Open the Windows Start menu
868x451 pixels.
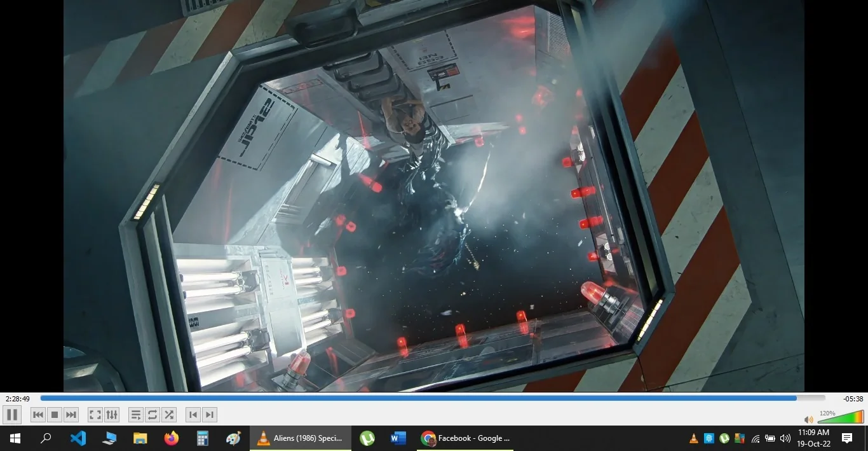[x=15, y=438]
